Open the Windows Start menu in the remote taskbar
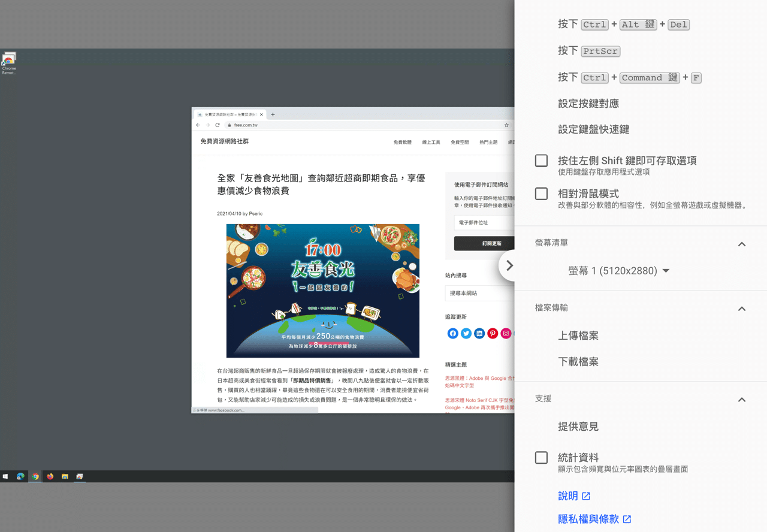Image resolution: width=767 pixels, height=532 pixels. pos(5,476)
